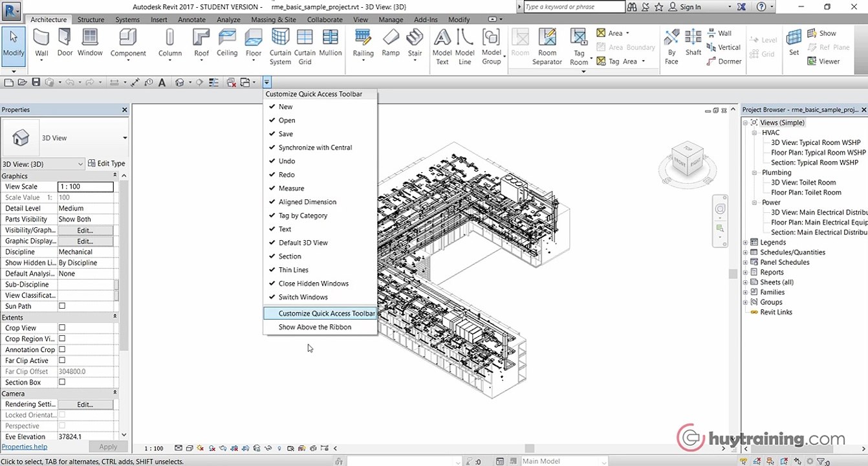Viewport: 868px width, 466px height.
Task: Choose the Roof tool
Action: (x=202, y=44)
